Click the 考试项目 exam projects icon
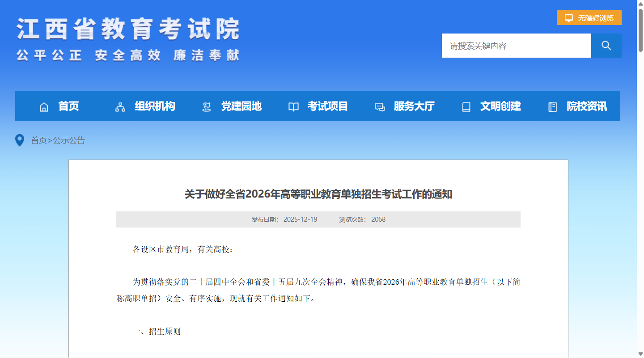Image resolution: width=644 pixels, height=358 pixels. (x=293, y=106)
